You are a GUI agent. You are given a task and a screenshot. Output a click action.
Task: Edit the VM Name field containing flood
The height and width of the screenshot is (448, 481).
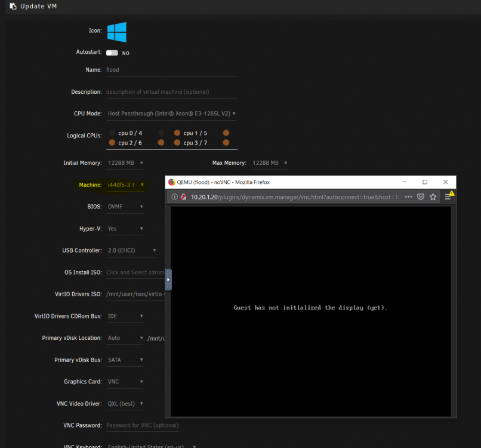tap(172, 70)
